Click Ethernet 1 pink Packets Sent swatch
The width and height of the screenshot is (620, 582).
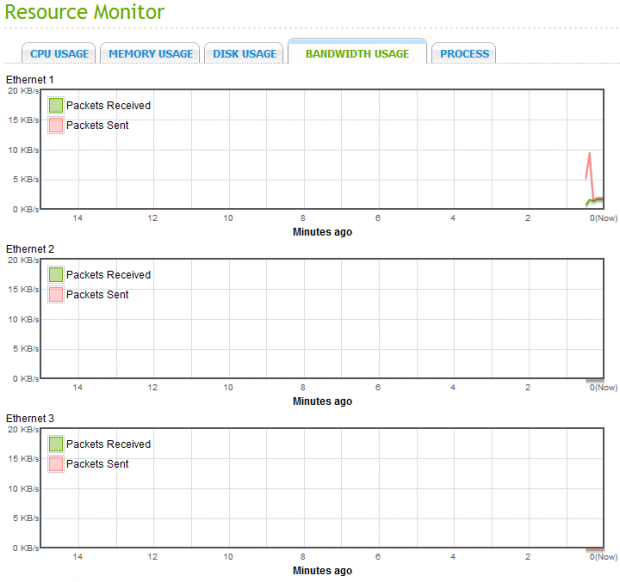tap(56, 125)
